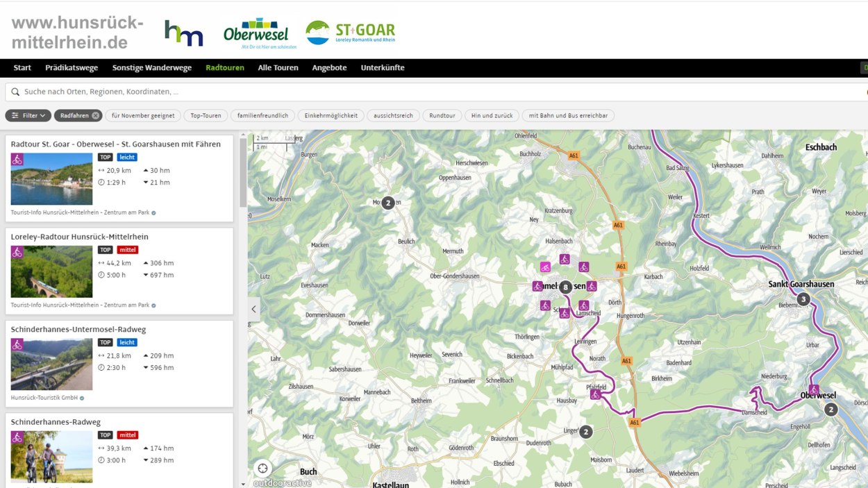
Task: Click cluster marker 3 near Sankt Goarshausen
Action: 803,300
